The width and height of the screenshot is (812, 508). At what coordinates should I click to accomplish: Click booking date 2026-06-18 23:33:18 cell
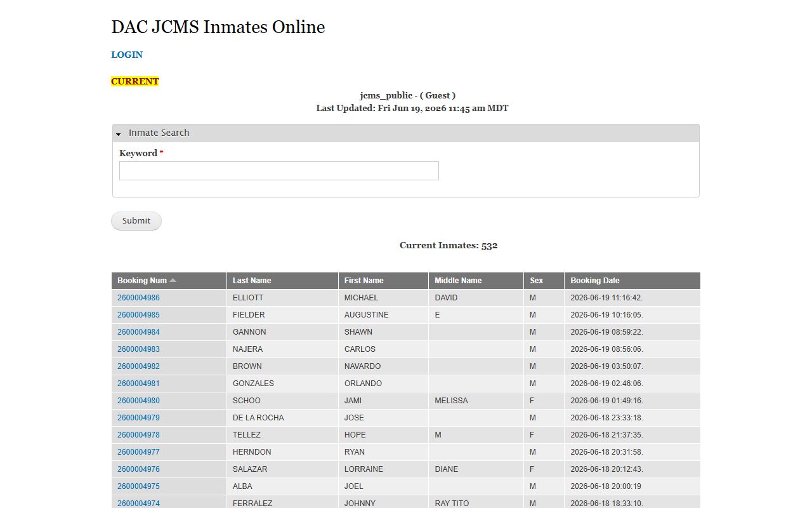point(632,418)
